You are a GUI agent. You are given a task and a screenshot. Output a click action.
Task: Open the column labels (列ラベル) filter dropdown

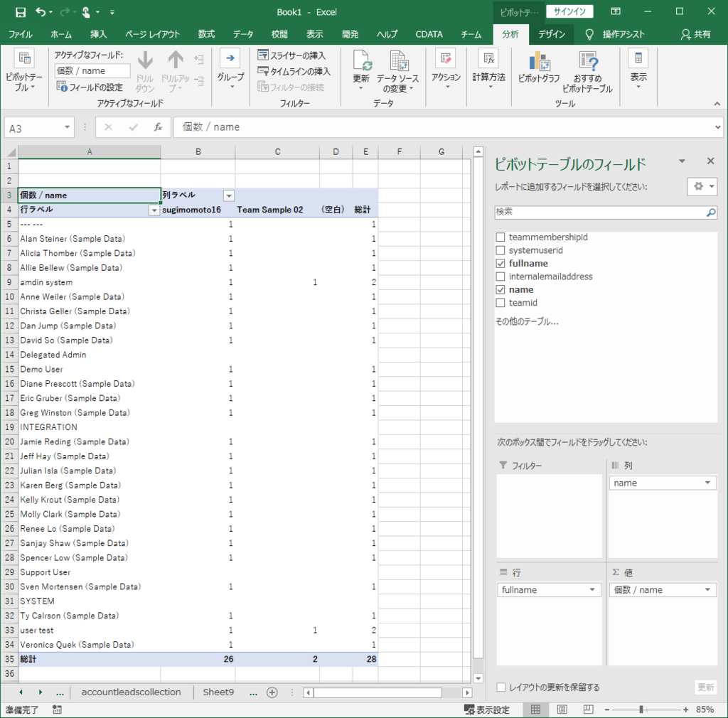[229, 195]
